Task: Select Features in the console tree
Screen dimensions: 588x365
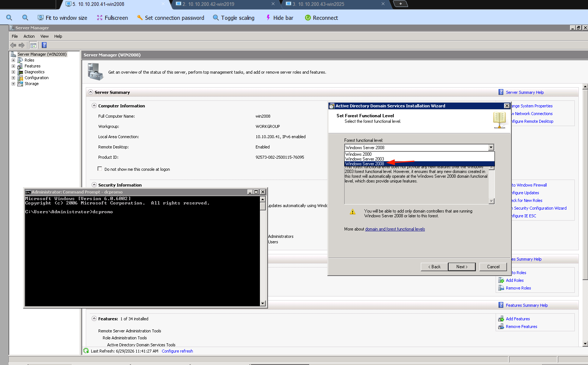Action: click(x=32, y=66)
